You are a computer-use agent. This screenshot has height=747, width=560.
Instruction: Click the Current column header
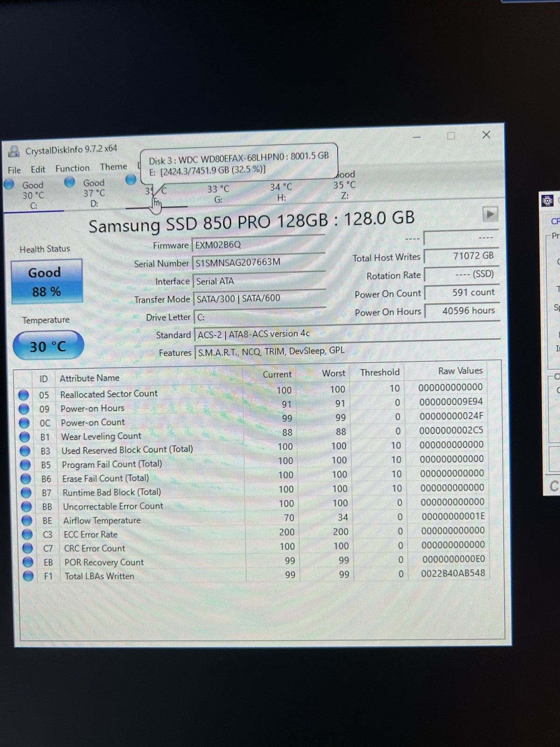pyautogui.click(x=277, y=374)
